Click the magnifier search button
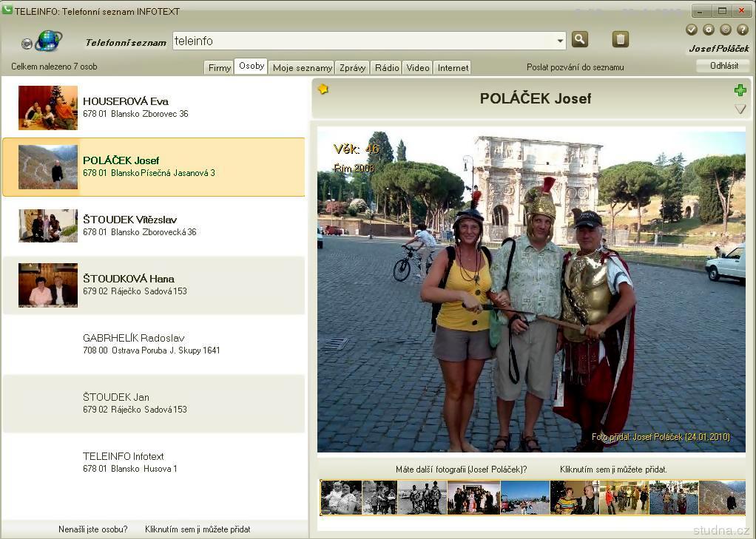 pyautogui.click(x=579, y=39)
